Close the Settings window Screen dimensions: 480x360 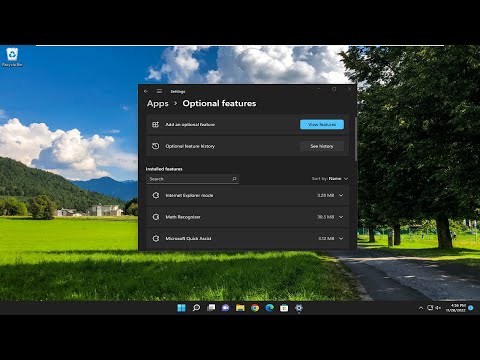(349, 89)
